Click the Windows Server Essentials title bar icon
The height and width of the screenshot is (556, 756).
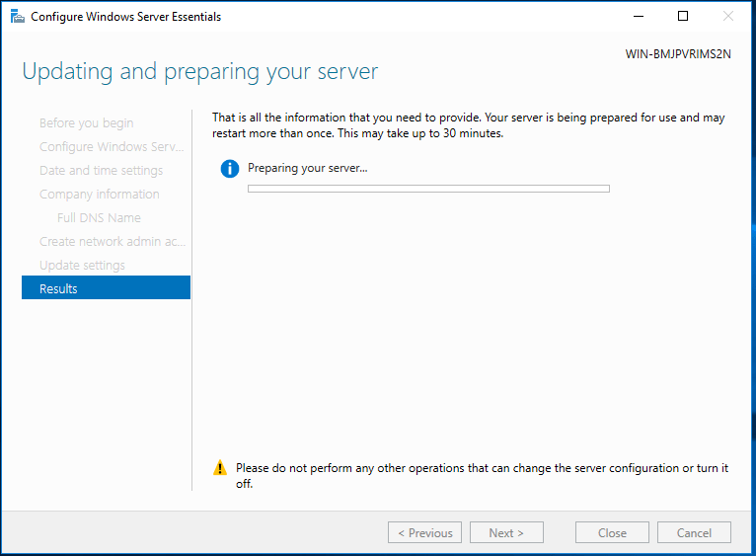pyautogui.click(x=18, y=17)
